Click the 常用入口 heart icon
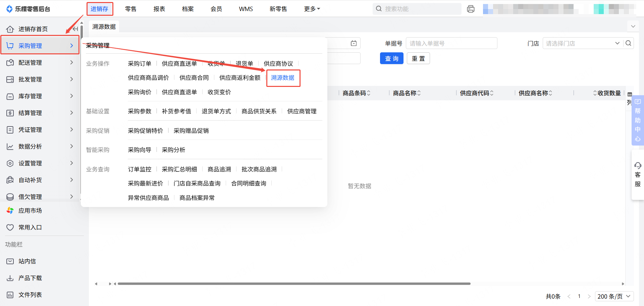This screenshot has height=306, width=644. point(10,227)
